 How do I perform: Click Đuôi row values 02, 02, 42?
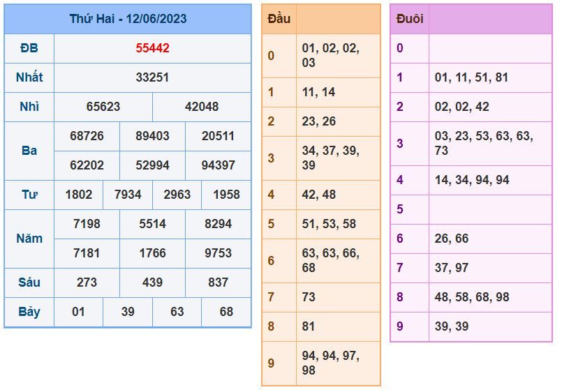coord(461,107)
